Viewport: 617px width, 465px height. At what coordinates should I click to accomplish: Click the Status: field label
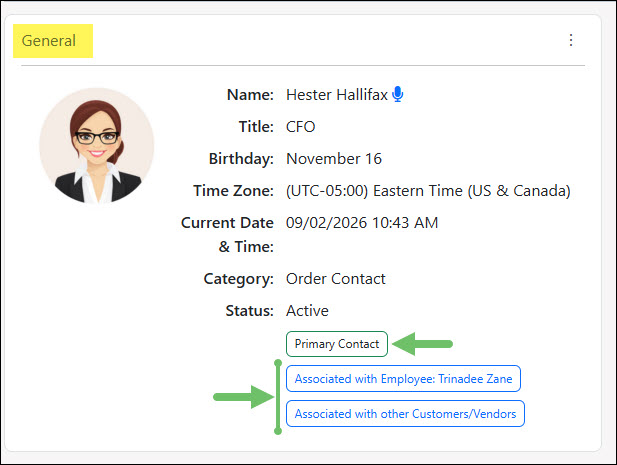[249, 311]
